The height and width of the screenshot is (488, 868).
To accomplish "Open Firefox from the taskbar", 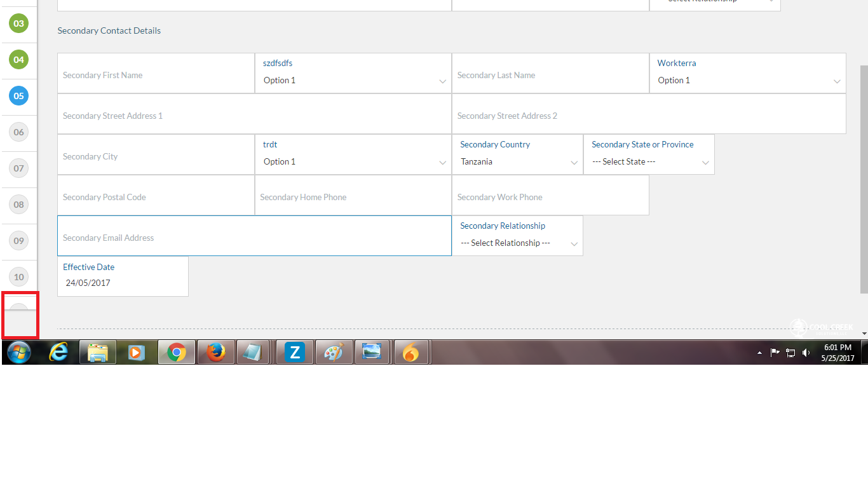I will [x=215, y=351].
